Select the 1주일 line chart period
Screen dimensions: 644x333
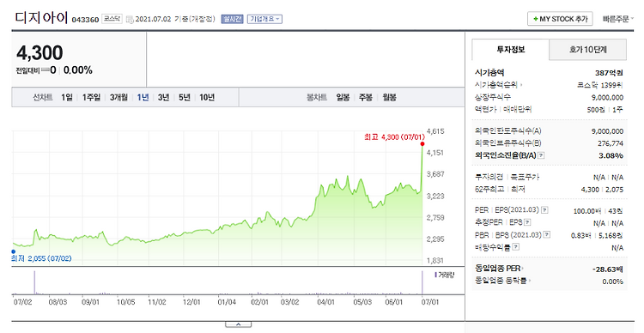(x=91, y=97)
